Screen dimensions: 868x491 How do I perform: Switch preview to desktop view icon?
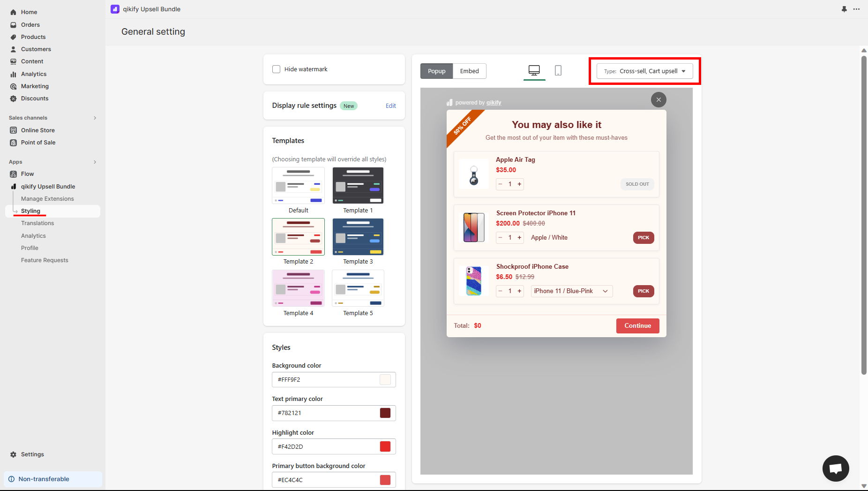coord(534,70)
